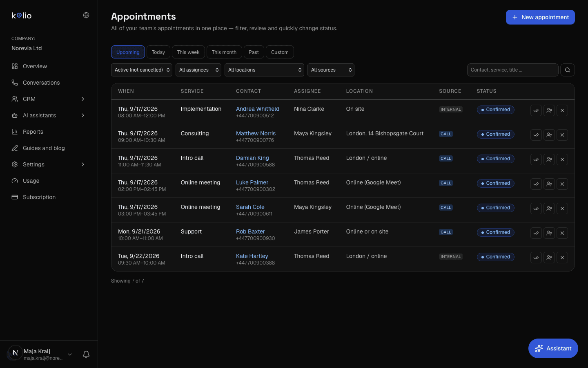
Task: Open Subscription in the sidebar
Action: pyautogui.click(x=49, y=197)
